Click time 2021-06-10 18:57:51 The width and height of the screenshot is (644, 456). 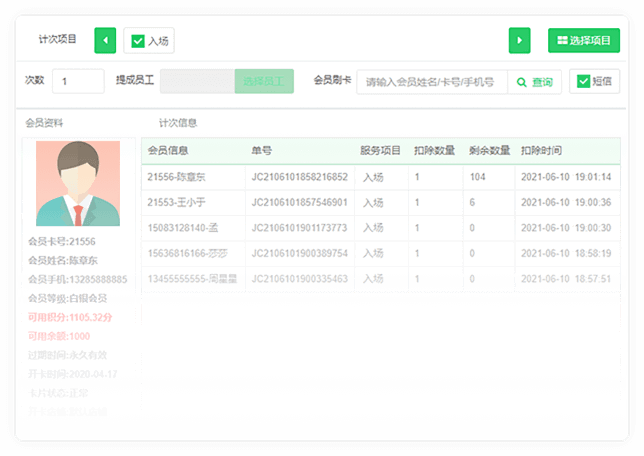(566, 279)
